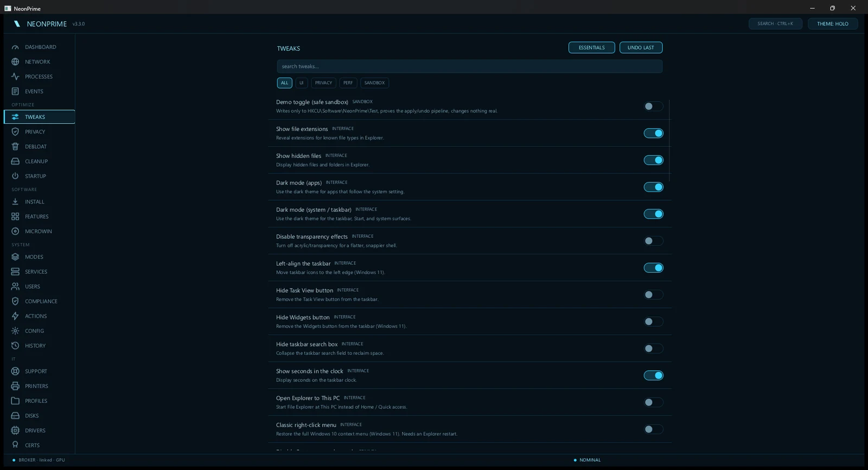Click the Startup power icon
This screenshot has width=868, height=470.
click(15, 176)
